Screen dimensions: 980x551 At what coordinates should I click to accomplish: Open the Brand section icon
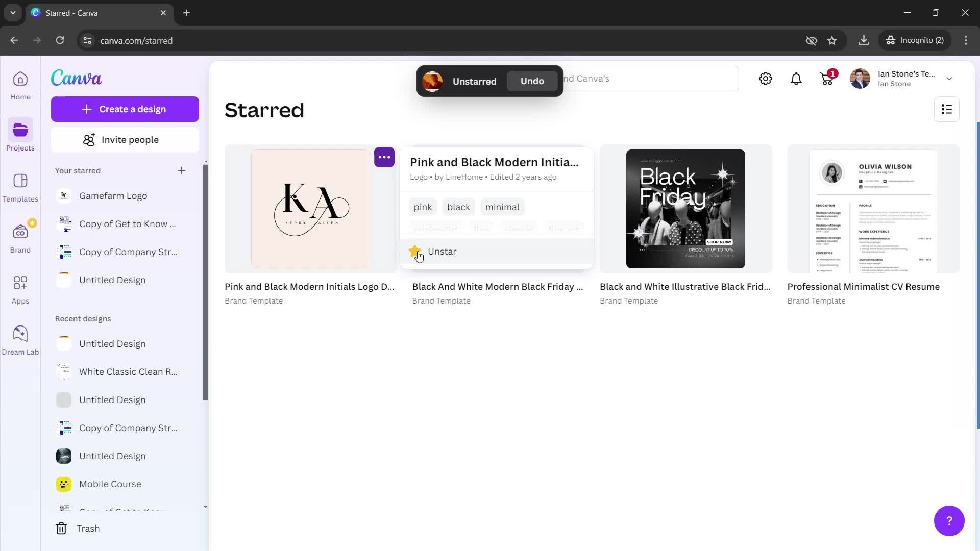pyautogui.click(x=19, y=232)
